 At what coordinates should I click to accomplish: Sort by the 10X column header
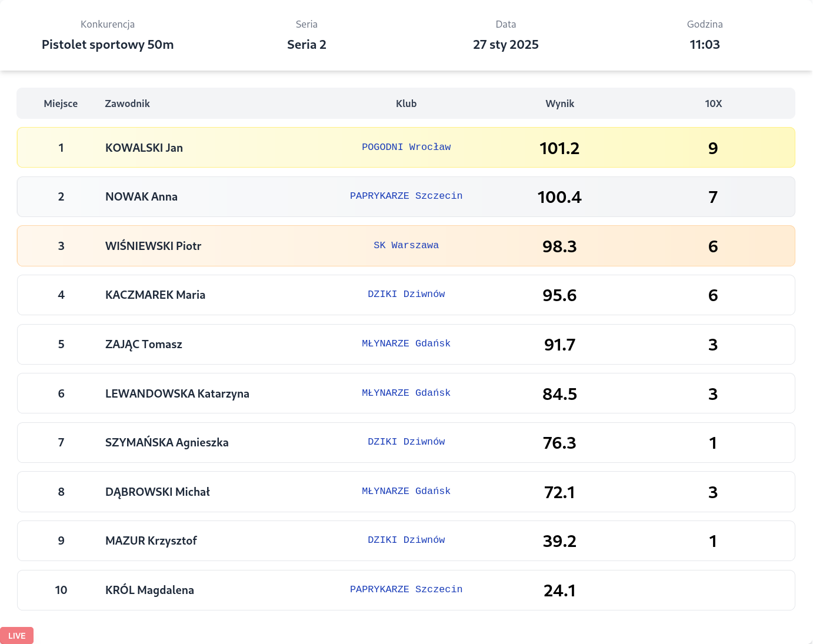[713, 104]
